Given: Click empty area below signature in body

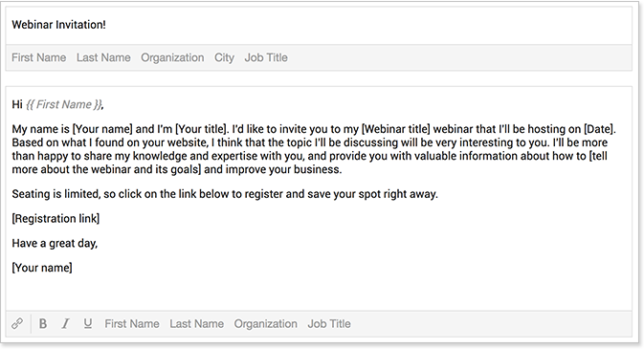Looking at the screenshot, I should click(319, 293).
